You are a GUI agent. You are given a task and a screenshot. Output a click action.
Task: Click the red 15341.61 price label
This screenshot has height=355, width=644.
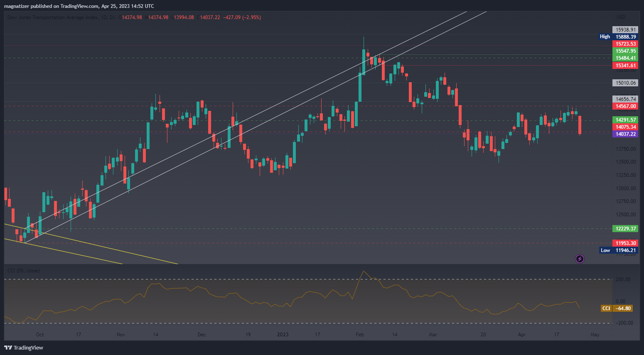point(625,66)
